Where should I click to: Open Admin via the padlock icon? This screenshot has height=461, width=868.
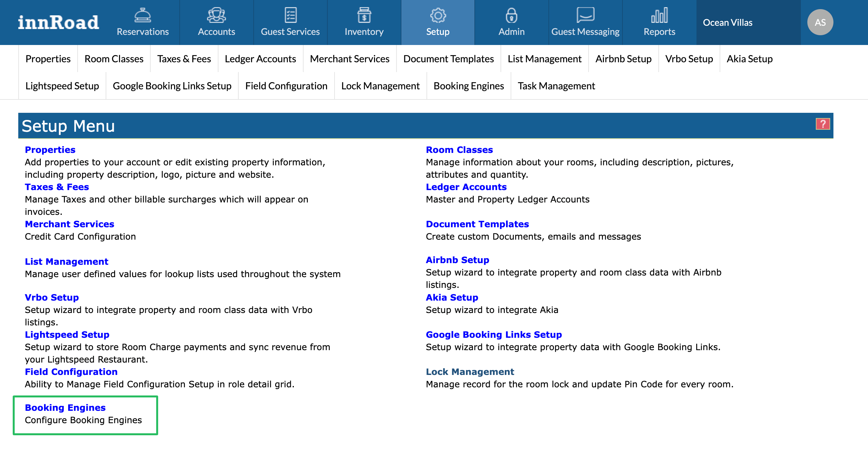511,16
